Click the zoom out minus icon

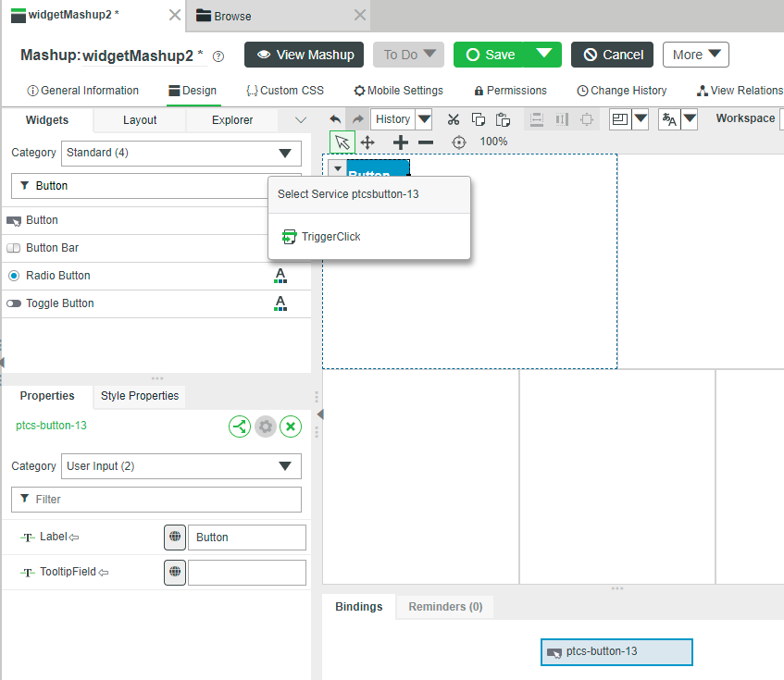coord(426,142)
